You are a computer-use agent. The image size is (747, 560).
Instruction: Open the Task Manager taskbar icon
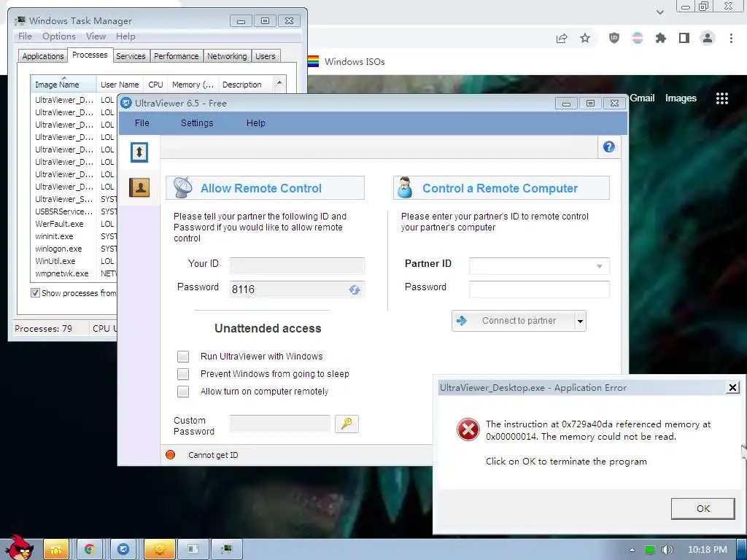coord(227,549)
